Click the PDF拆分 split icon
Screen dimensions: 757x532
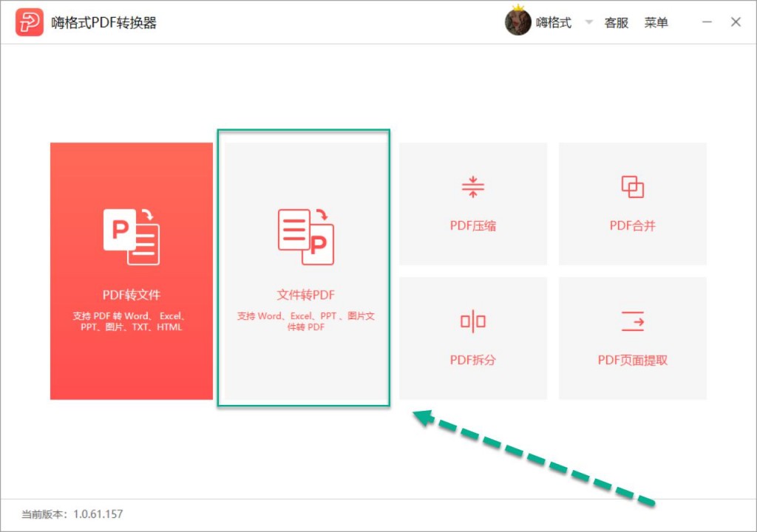[473, 321]
